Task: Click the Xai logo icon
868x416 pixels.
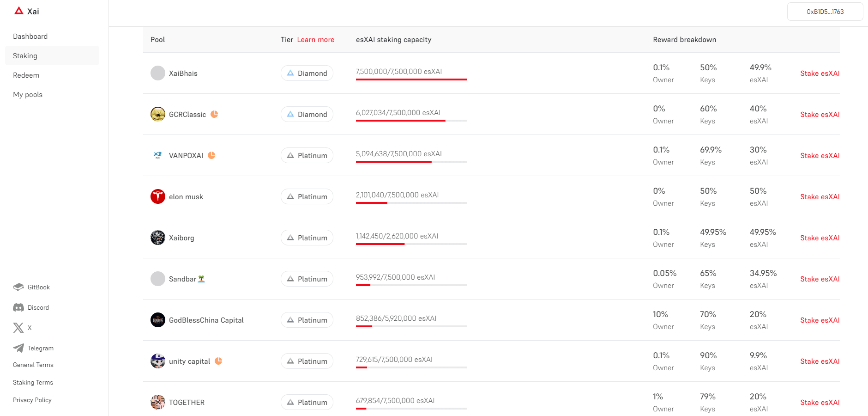Action: [19, 11]
